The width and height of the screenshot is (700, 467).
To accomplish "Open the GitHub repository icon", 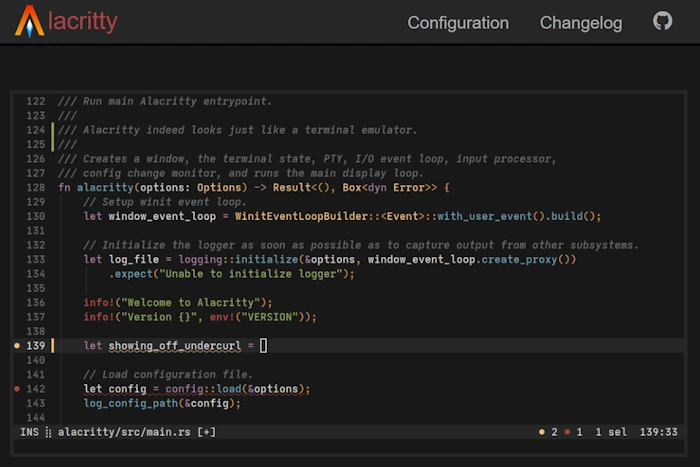I will pos(662,21).
